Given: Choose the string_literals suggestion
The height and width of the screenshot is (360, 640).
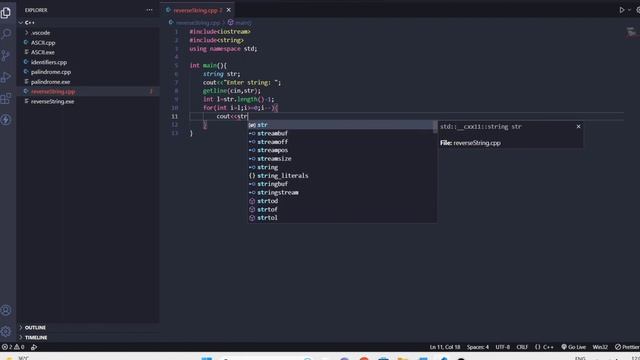Looking at the screenshot, I should 342,176.
